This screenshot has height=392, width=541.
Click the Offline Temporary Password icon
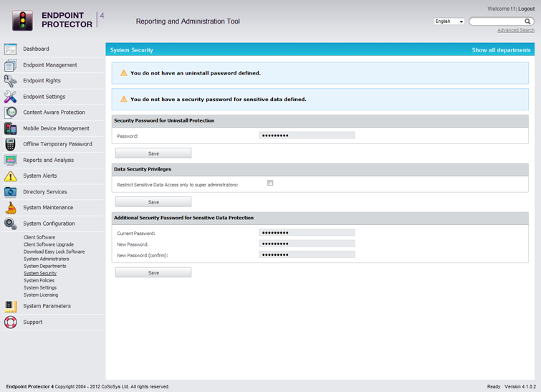10,144
